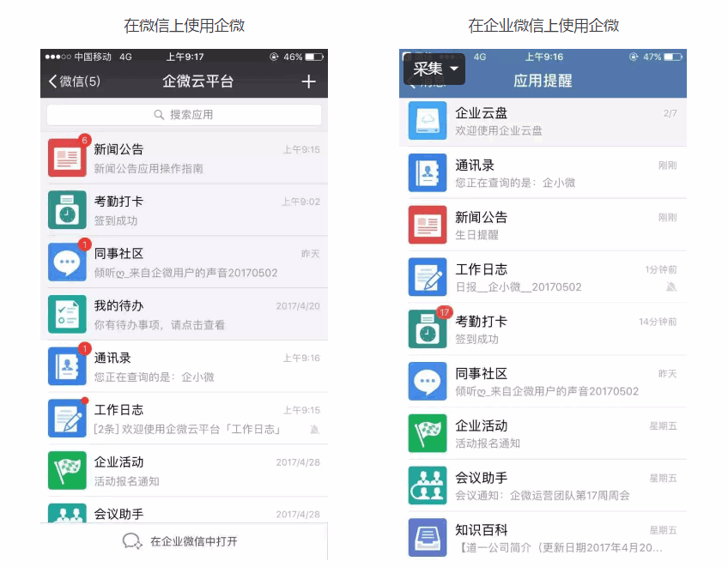Open 我的待办 checklist icon
The height and width of the screenshot is (567, 728).
(x=67, y=314)
